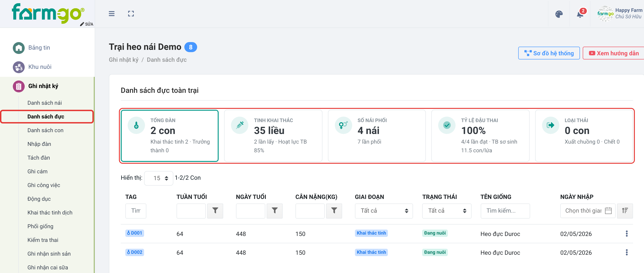
Task: Open the notifications bell icon
Action: [580, 14]
